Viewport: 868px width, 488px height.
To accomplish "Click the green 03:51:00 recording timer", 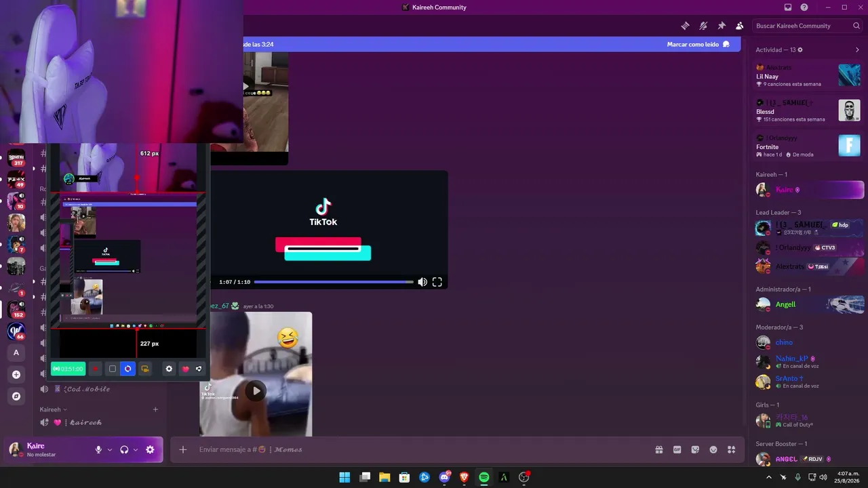I will point(68,369).
